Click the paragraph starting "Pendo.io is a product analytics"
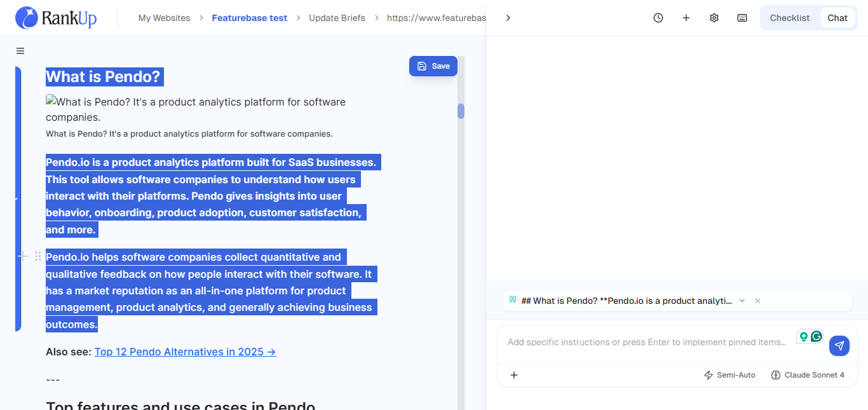The image size is (868, 410). point(213,196)
